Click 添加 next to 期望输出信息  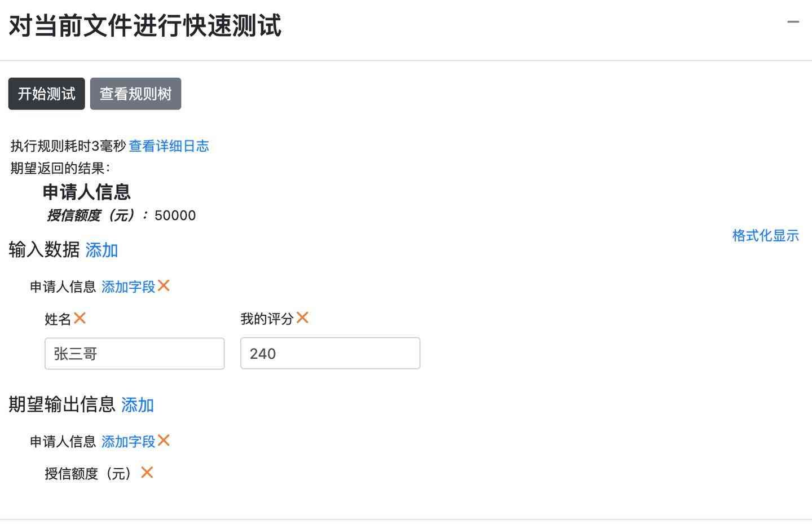pos(138,405)
